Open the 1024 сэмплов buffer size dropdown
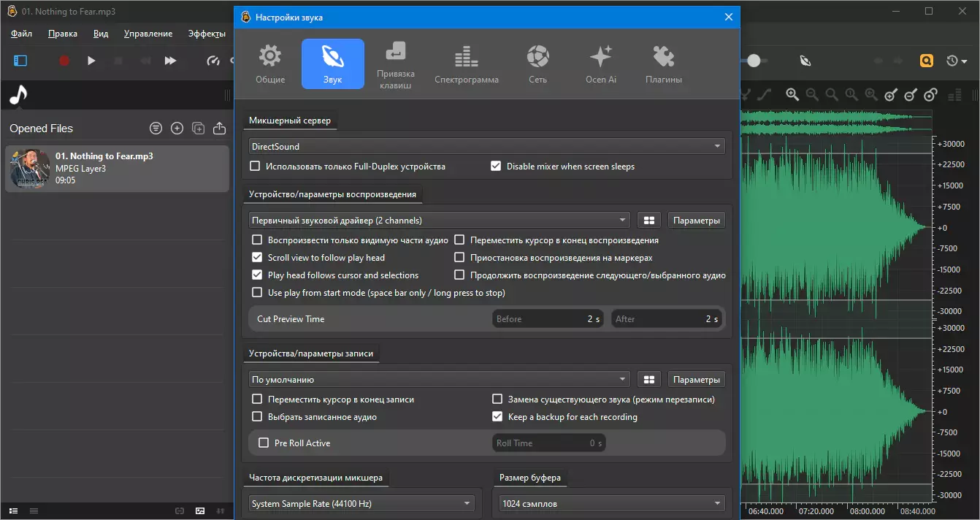Image resolution: width=980 pixels, height=520 pixels. click(612, 504)
